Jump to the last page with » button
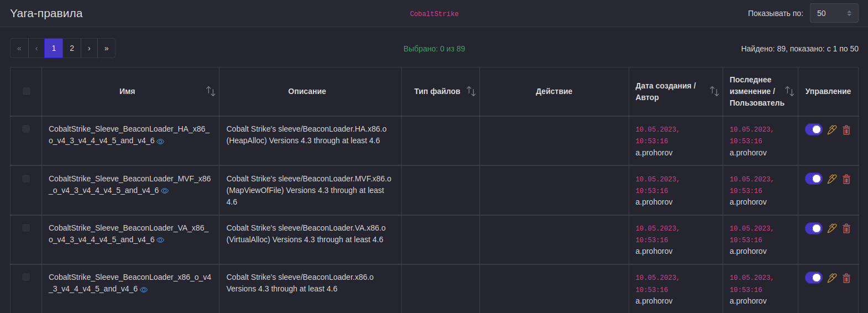 (x=107, y=48)
